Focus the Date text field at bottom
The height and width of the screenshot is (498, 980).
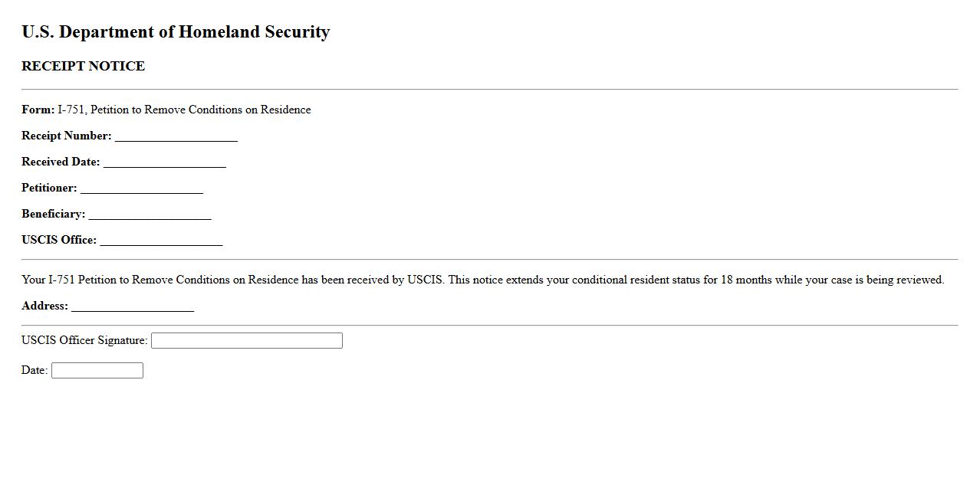tap(97, 371)
